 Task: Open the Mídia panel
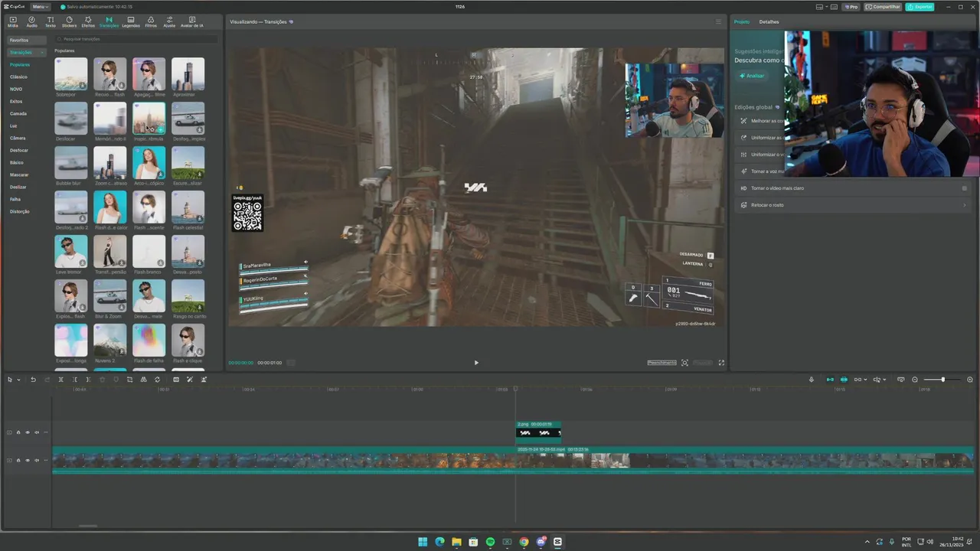click(x=12, y=21)
